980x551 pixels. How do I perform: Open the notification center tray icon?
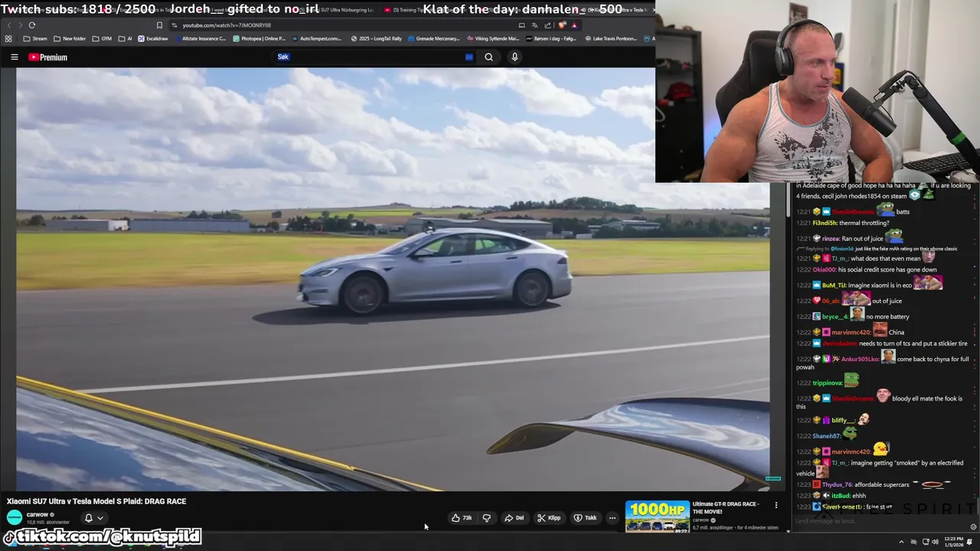point(969,542)
